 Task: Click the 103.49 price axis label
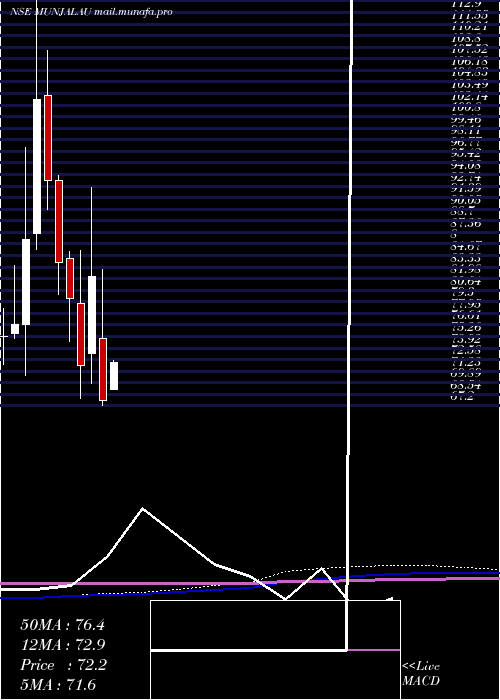point(469,85)
